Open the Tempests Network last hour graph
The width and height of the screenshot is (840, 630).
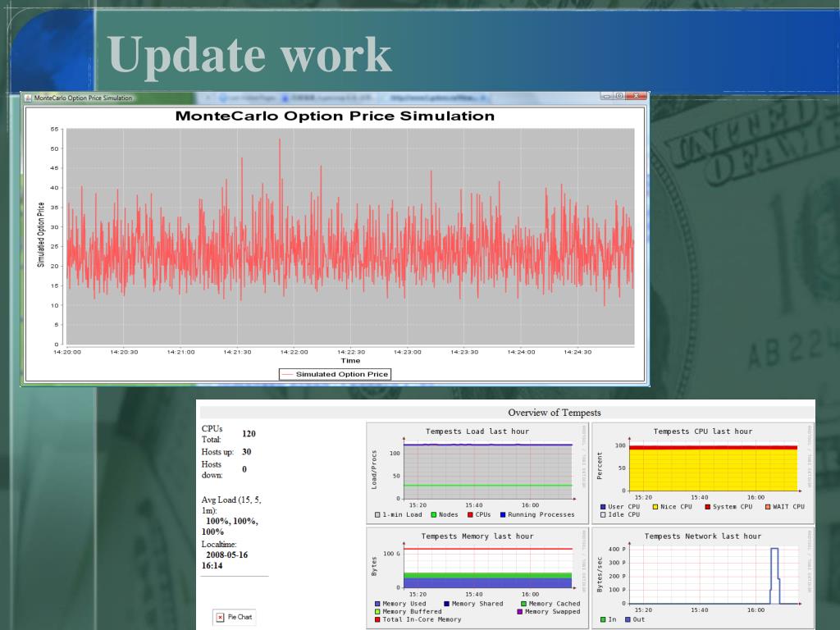(x=703, y=578)
